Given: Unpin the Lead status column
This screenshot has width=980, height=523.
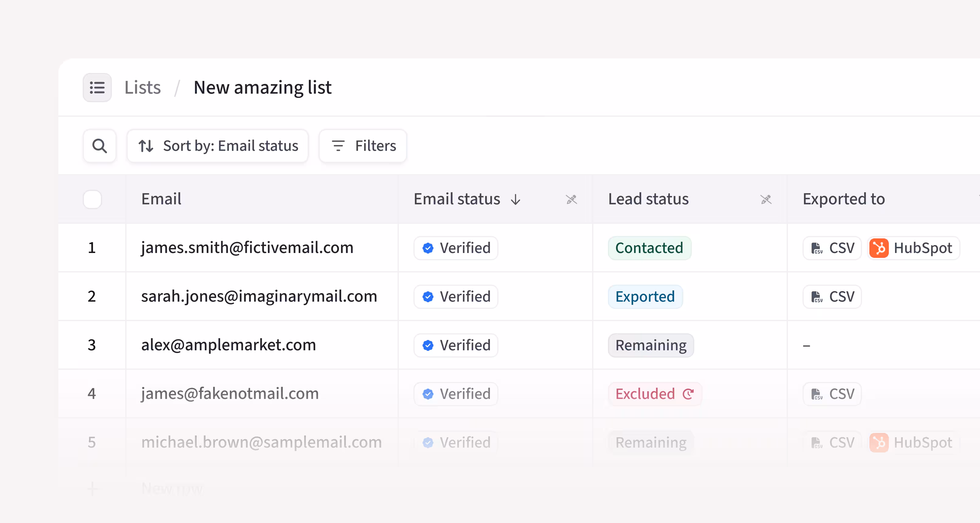Looking at the screenshot, I should coord(766,199).
